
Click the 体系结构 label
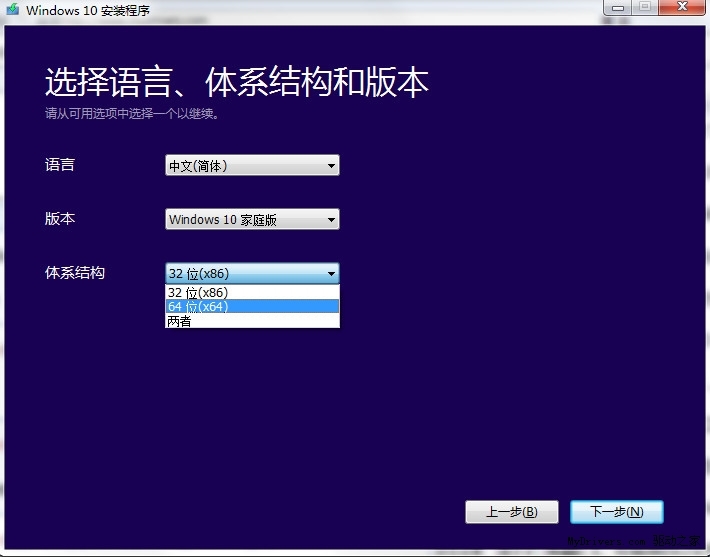tap(75, 273)
